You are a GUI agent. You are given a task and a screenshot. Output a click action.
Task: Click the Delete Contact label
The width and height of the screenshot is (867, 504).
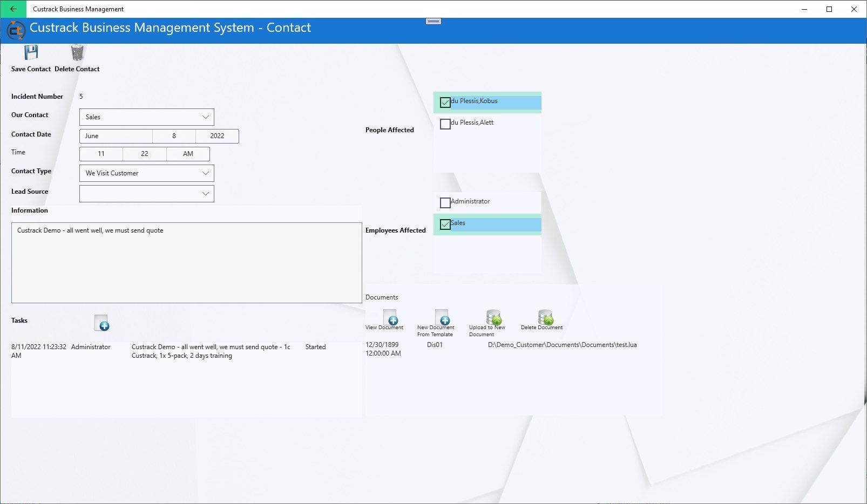tap(77, 69)
